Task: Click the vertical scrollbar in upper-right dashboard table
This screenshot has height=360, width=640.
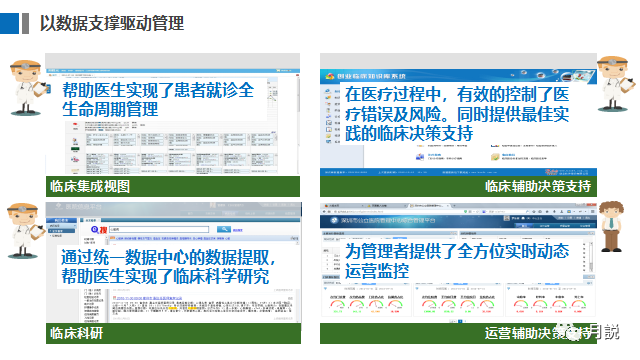Action: 591,256
